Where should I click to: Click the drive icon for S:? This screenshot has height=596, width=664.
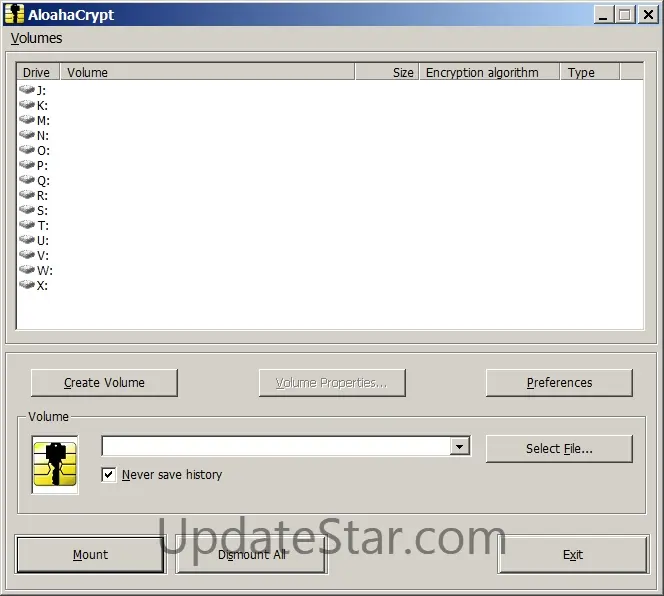27,210
